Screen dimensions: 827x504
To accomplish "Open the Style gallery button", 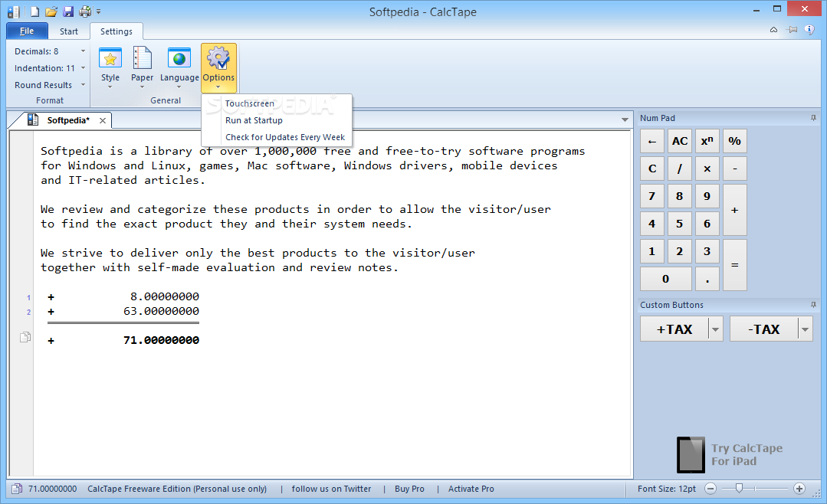I will pyautogui.click(x=110, y=67).
